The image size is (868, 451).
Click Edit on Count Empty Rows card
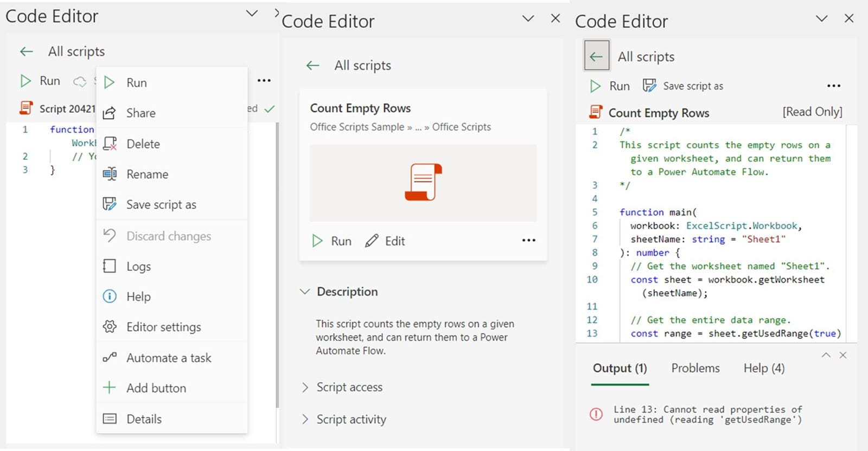(x=385, y=241)
